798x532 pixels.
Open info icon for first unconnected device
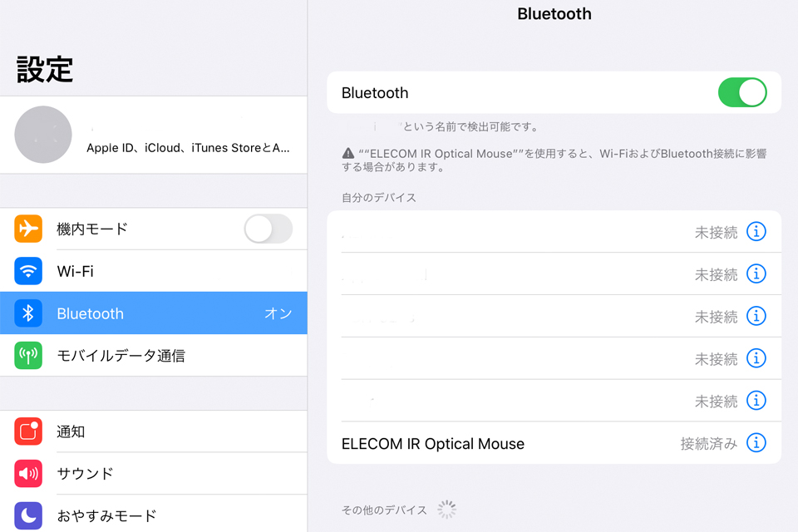(x=756, y=232)
